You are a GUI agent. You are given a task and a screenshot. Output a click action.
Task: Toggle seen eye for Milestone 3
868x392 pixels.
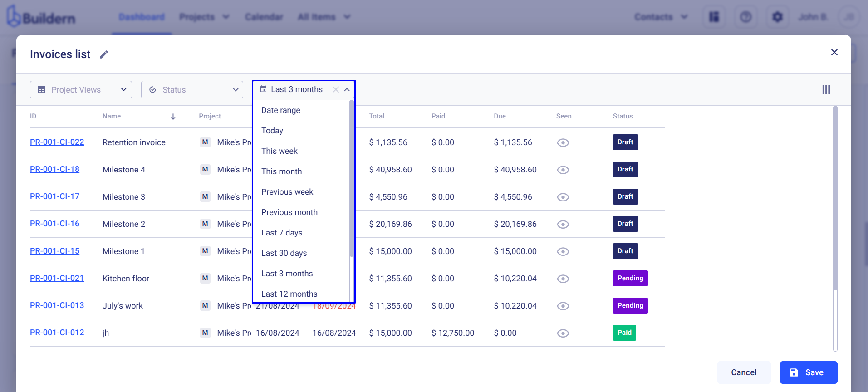[x=563, y=197]
